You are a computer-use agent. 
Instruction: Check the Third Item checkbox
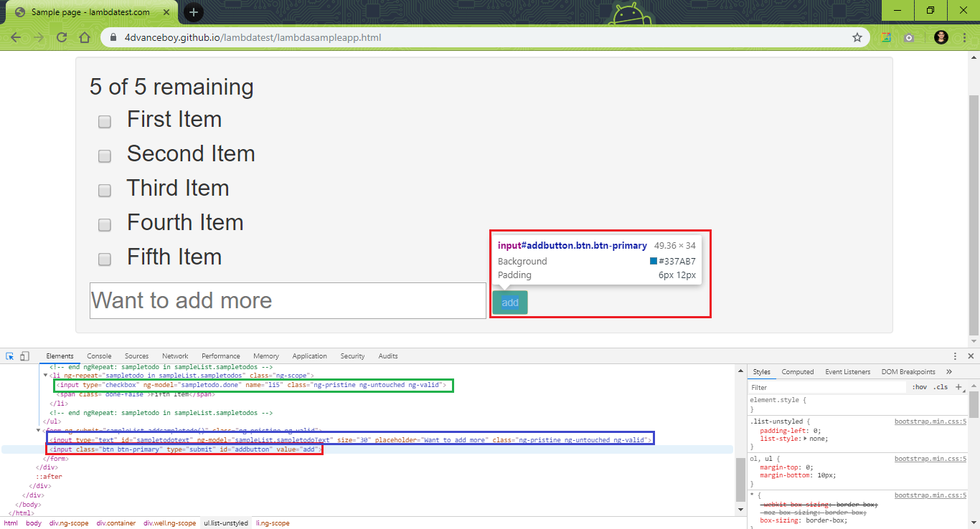105,191
